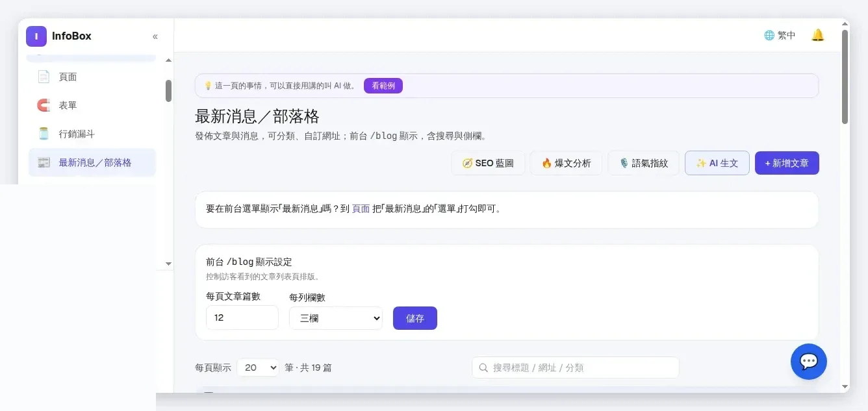Switch language via 繁中 selector

click(780, 35)
